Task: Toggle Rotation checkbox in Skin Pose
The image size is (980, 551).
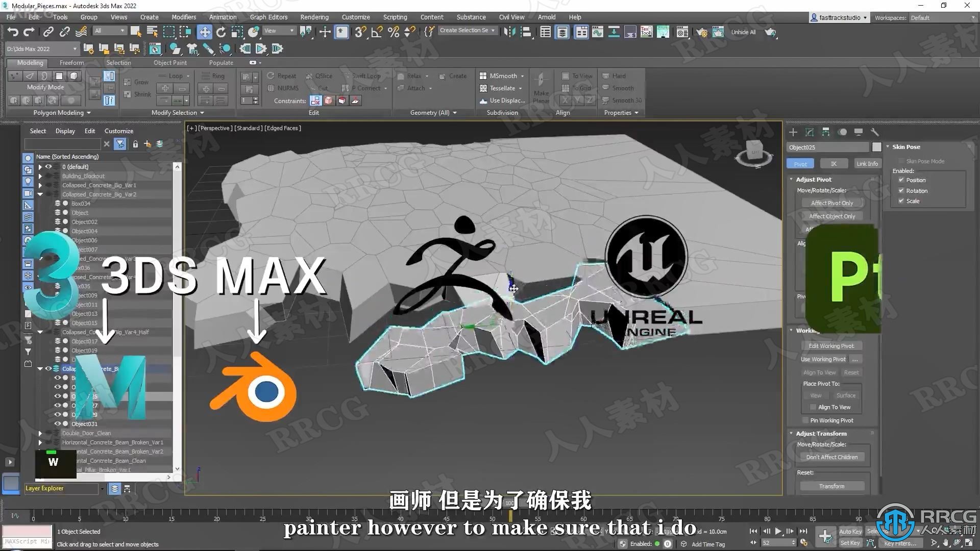Action: pos(901,190)
